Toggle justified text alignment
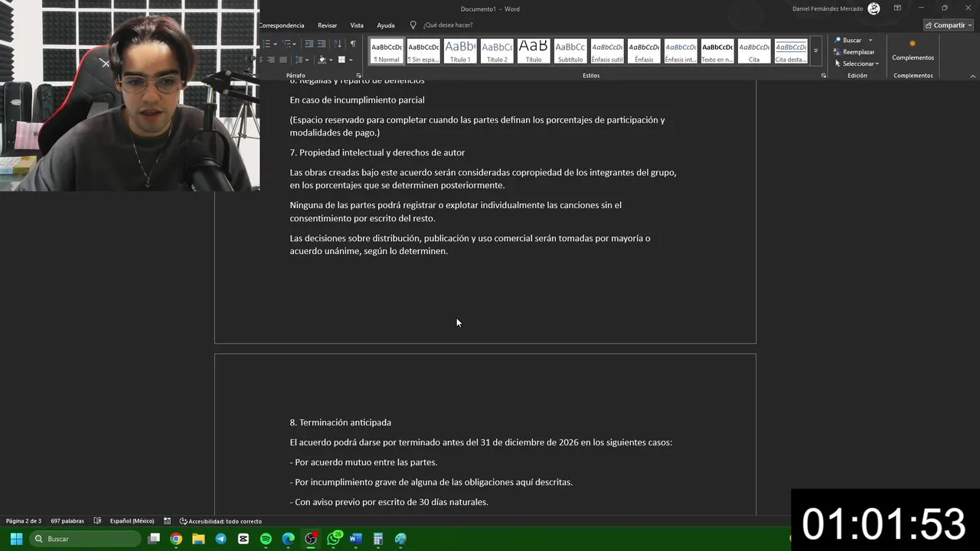This screenshot has height=551, width=980. (283, 60)
